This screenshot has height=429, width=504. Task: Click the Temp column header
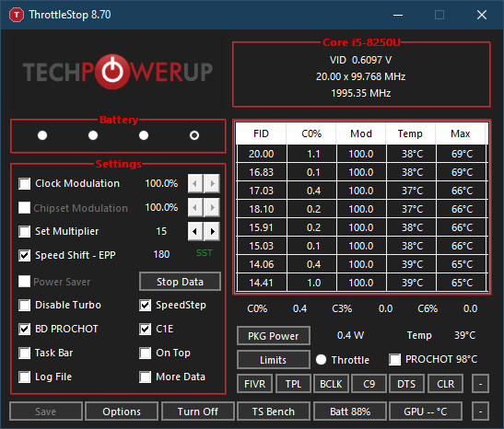coord(410,133)
